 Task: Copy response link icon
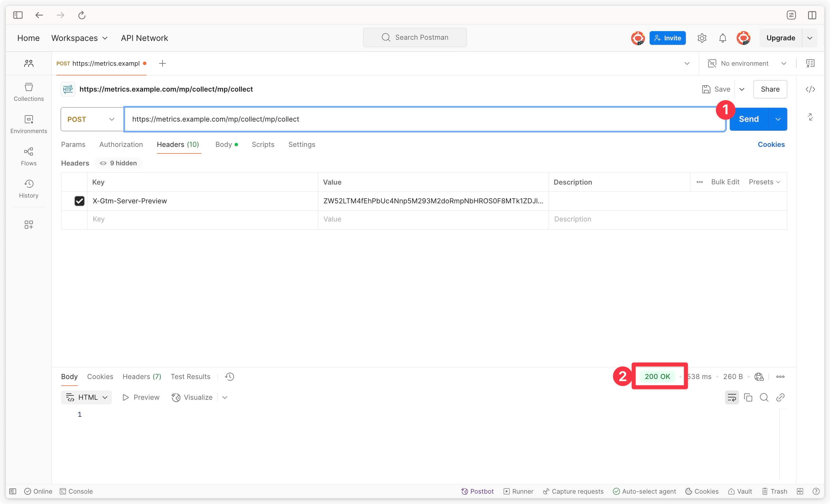(780, 397)
